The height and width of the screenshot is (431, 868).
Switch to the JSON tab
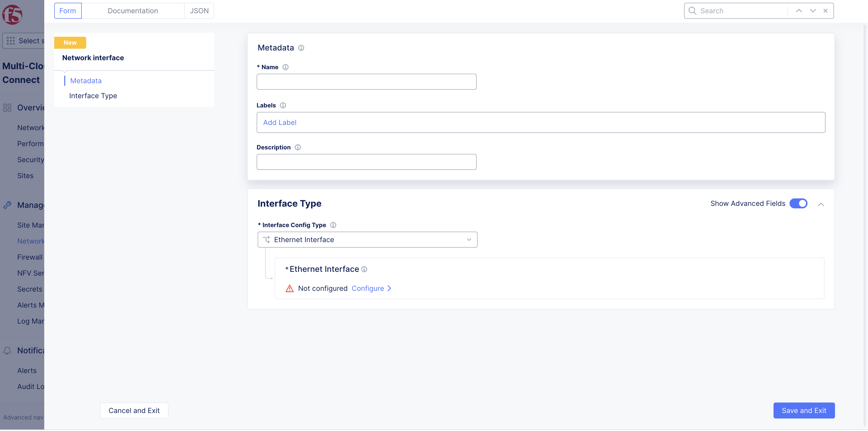[x=199, y=11]
